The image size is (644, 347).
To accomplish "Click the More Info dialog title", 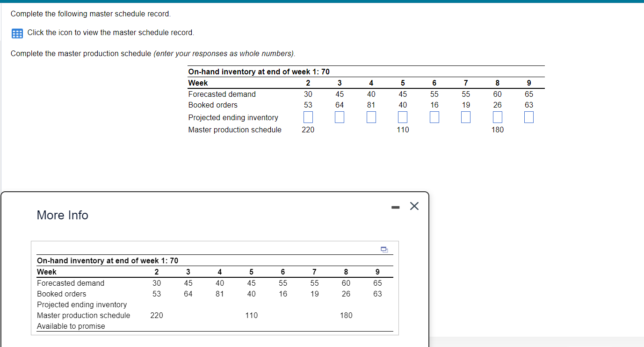I will (62, 215).
